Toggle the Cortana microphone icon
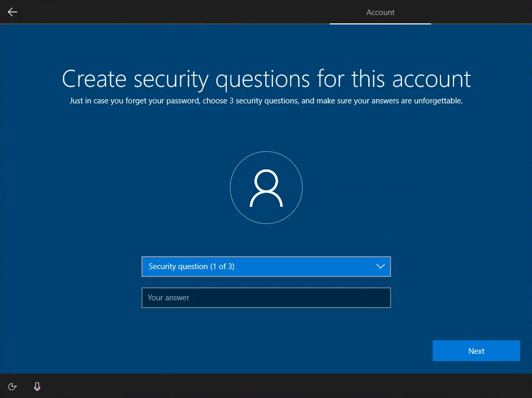The height and width of the screenshot is (398, 532). [37, 386]
